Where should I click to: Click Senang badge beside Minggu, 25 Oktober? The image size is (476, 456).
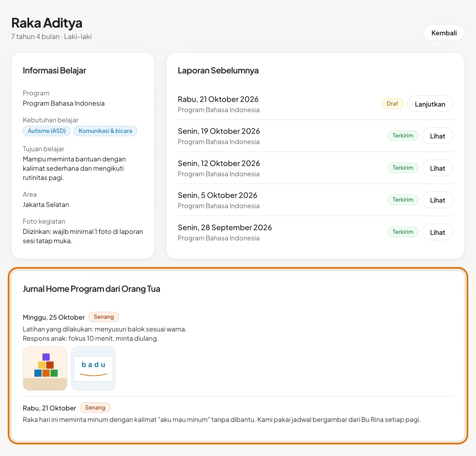click(104, 317)
